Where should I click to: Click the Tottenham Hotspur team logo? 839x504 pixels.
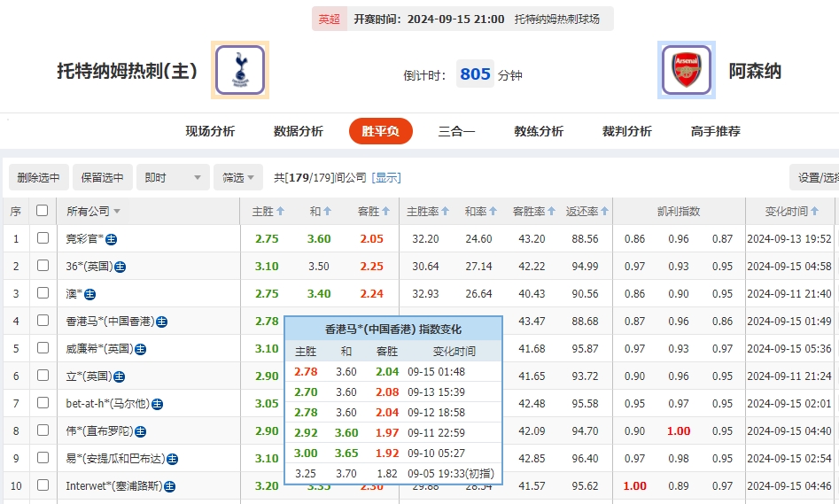click(x=239, y=70)
